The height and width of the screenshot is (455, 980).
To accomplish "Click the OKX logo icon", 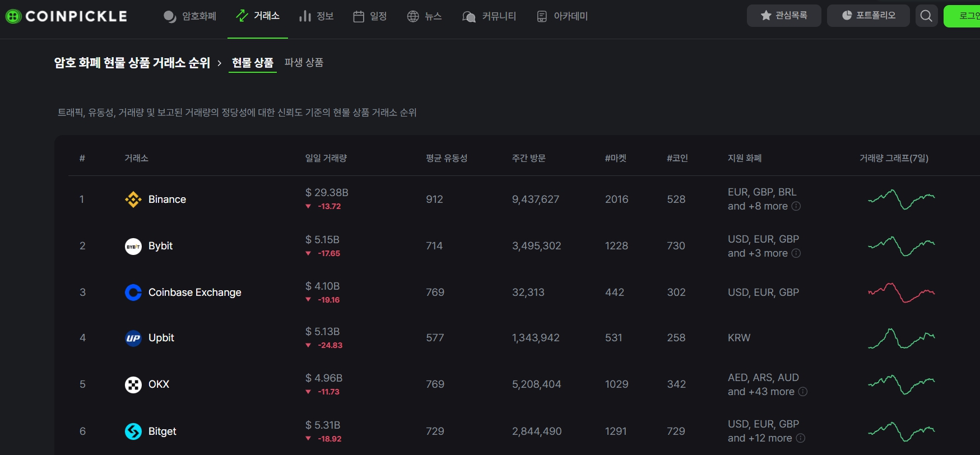I will click(133, 384).
